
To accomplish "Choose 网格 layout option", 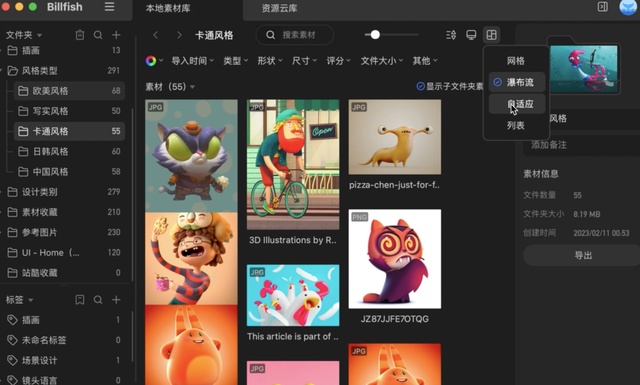I will pos(517,61).
